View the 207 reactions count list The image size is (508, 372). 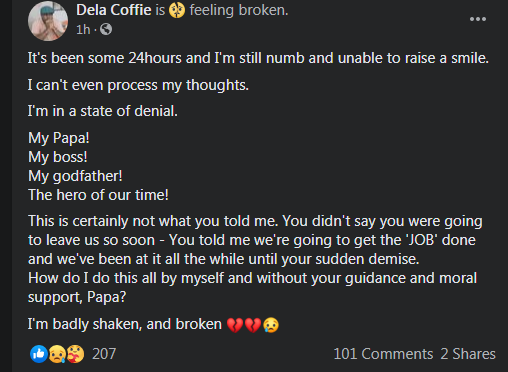point(104,354)
